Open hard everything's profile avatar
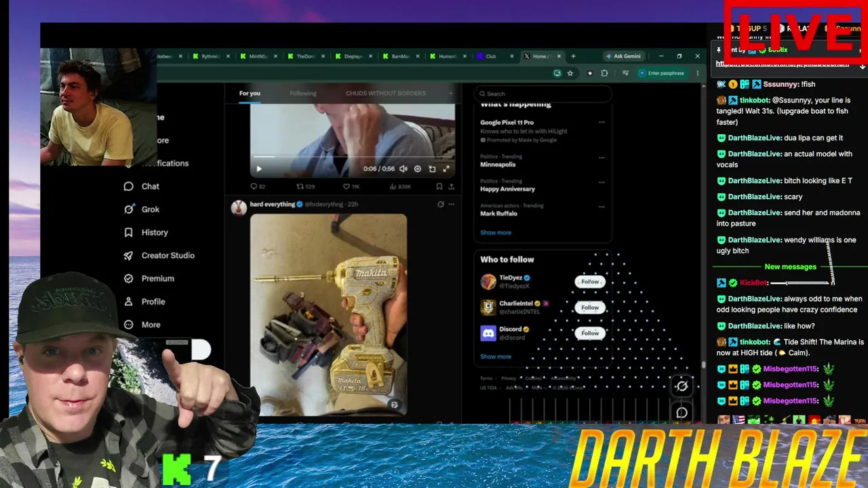 tap(239, 207)
